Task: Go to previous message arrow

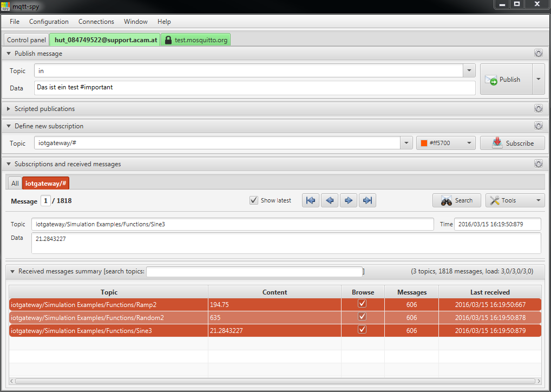Action: [x=330, y=200]
